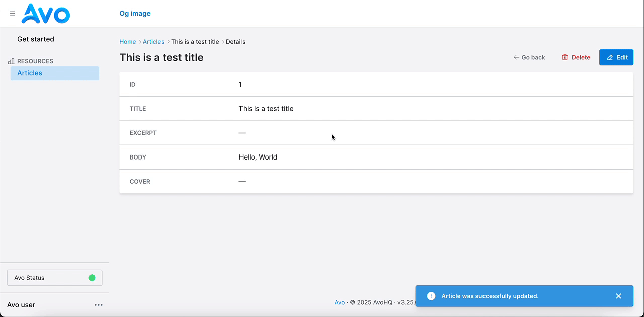Click Articles in the breadcrumb trail

pyautogui.click(x=153, y=42)
